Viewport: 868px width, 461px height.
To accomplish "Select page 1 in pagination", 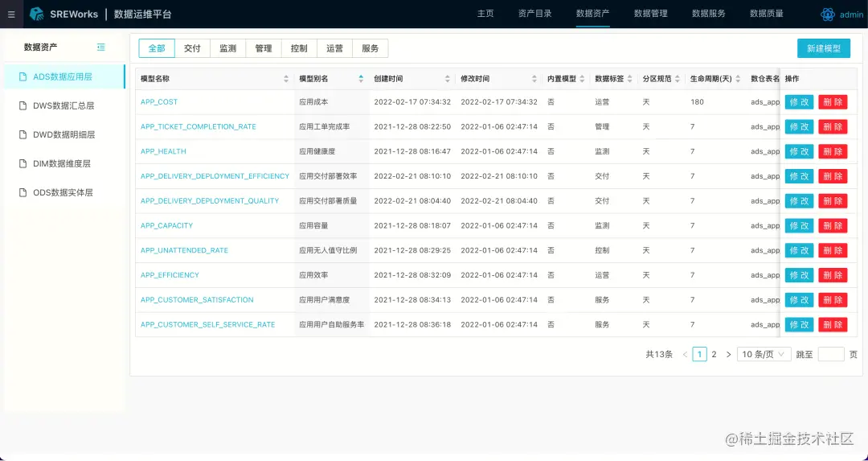I will pos(700,355).
